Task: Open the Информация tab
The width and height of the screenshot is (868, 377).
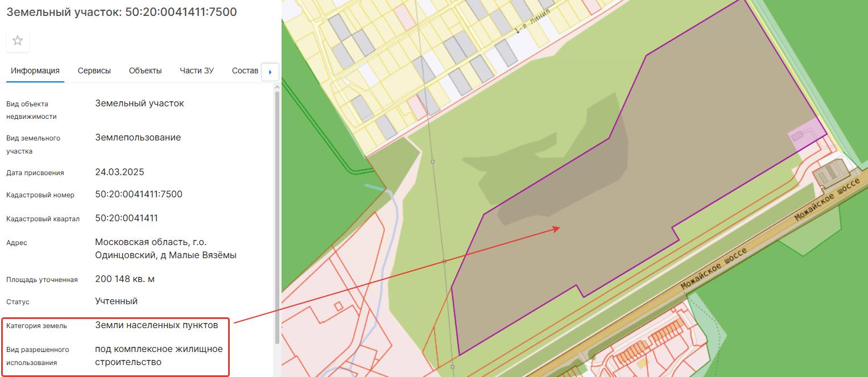Action: point(35,71)
